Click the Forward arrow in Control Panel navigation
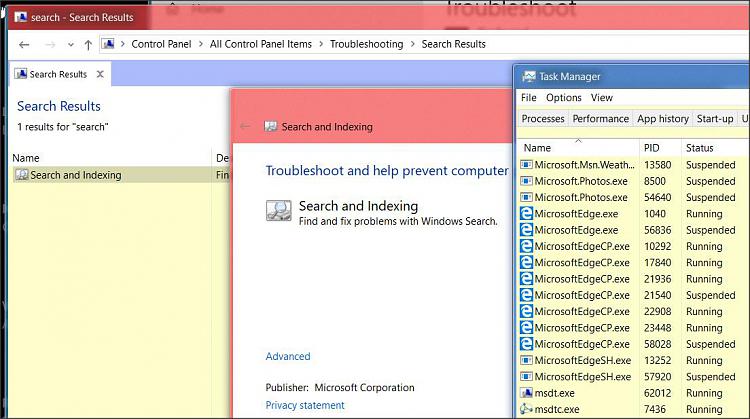Screen dimensions: 750x419 tap(50, 44)
